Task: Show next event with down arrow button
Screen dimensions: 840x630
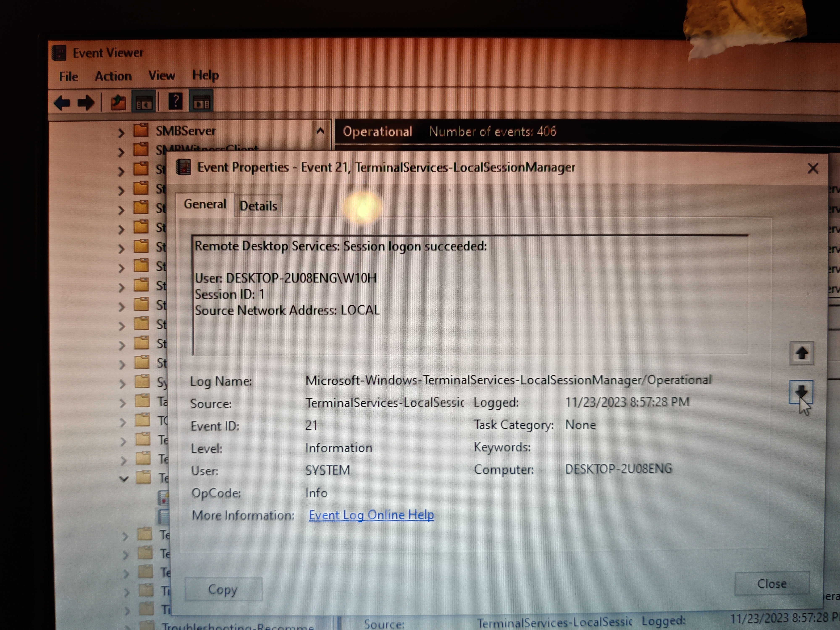Action: click(801, 392)
